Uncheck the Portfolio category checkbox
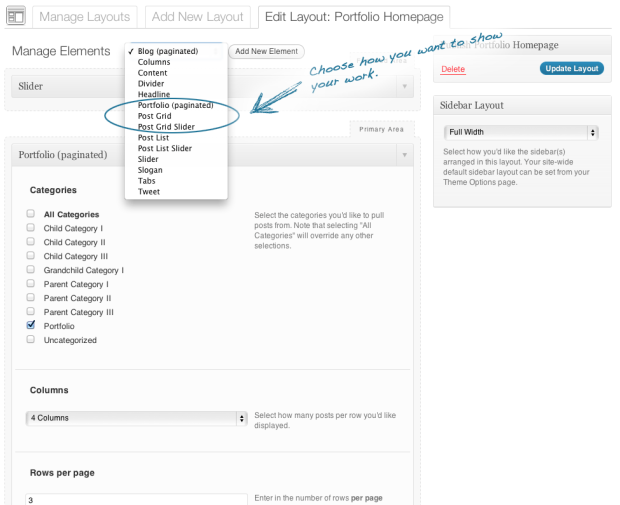Viewport: 620px width, 505px height. point(31,326)
